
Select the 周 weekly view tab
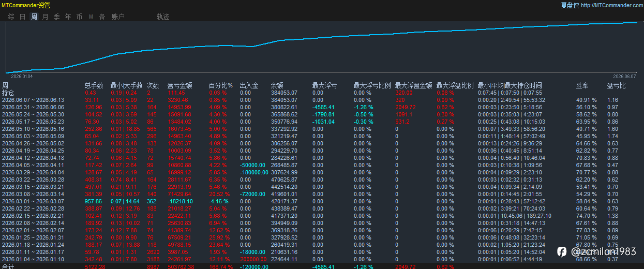tap(34, 17)
